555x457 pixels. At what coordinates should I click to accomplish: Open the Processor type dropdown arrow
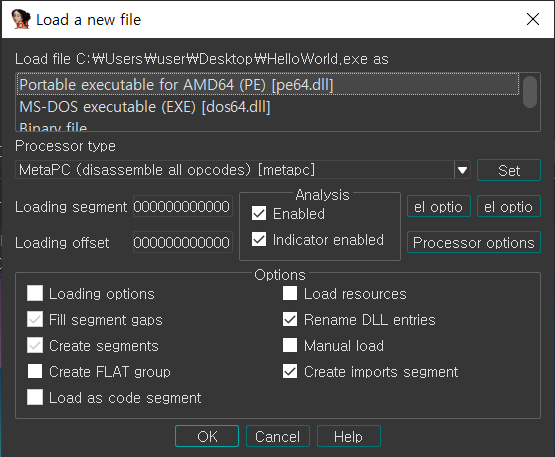point(462,170)
